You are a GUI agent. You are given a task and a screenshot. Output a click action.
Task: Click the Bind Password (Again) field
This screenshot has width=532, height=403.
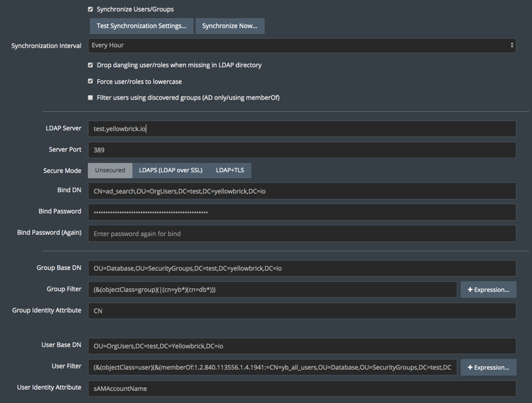point(302,233)
